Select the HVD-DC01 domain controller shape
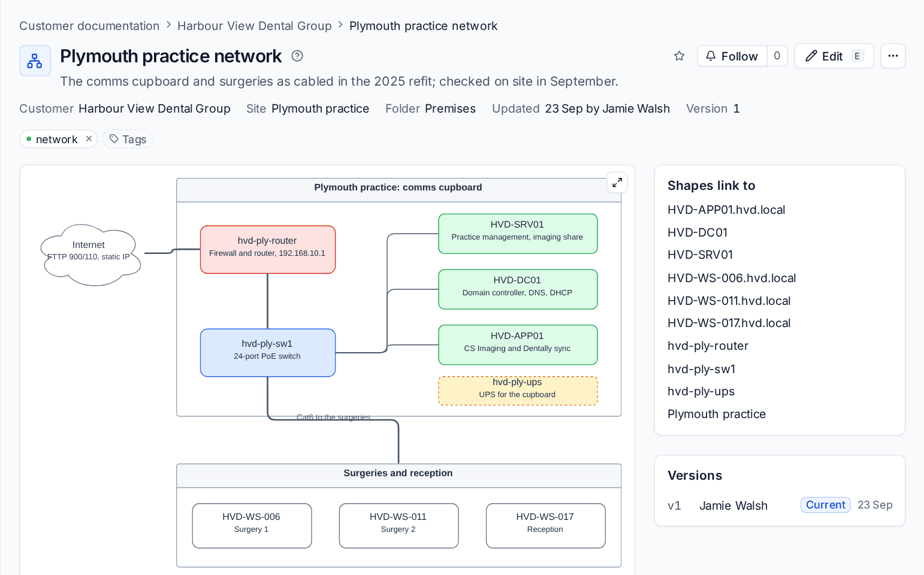This screenshot has width=924, height=575. [518, 289]
